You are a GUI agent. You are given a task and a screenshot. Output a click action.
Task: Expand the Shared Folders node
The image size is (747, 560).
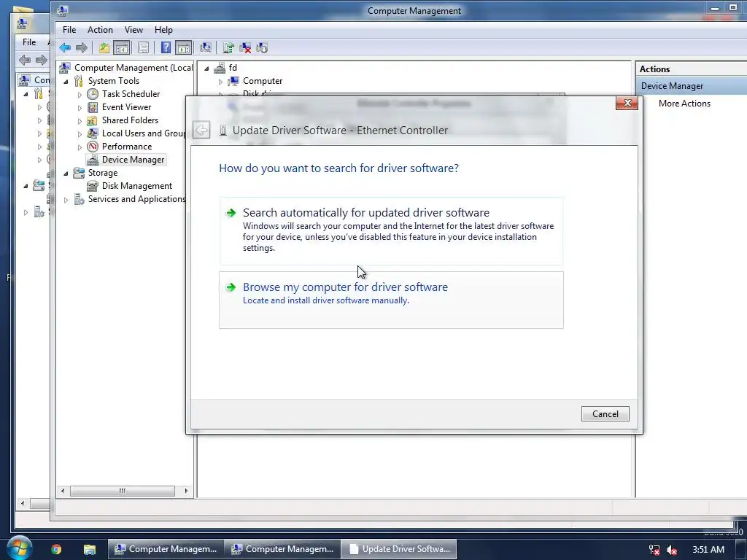[x=80, y=121]
